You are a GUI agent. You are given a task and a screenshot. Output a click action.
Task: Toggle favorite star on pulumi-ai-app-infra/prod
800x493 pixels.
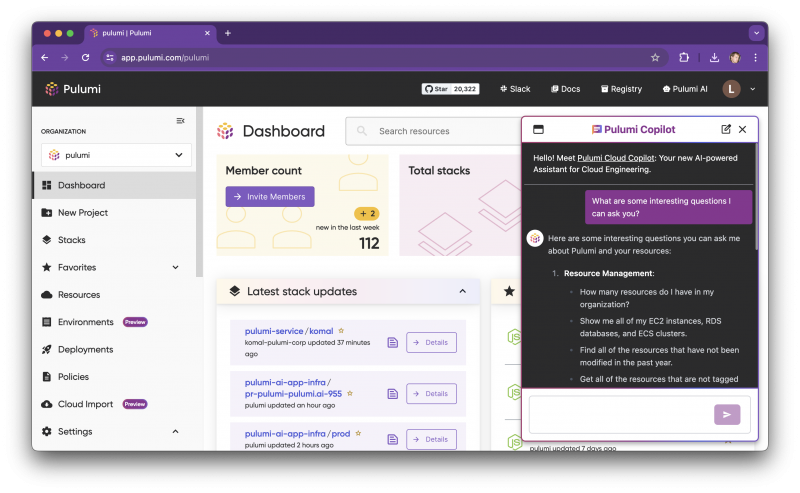(358, 433)
